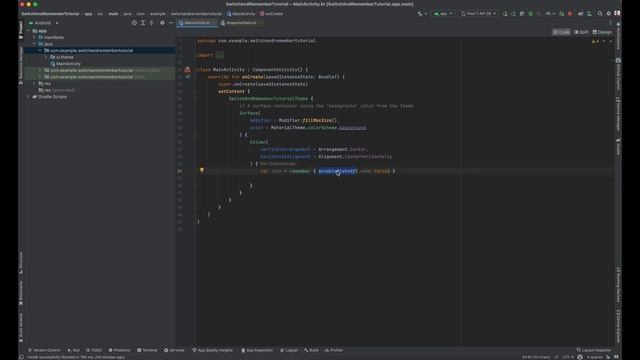Collapse selected com.example.switchandremembertutorial package
This screenshot has height=360, width=640.
tap(40, 50)
